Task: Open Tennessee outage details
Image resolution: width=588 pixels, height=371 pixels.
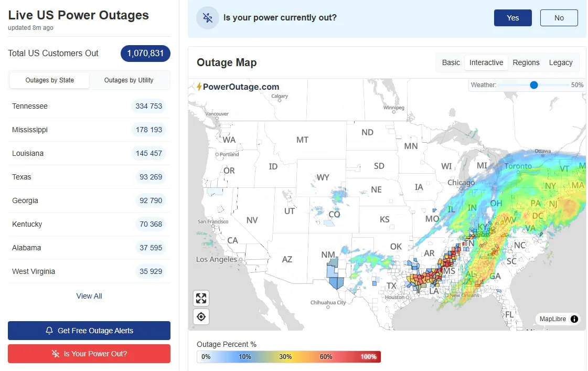Action: (89, 106)
